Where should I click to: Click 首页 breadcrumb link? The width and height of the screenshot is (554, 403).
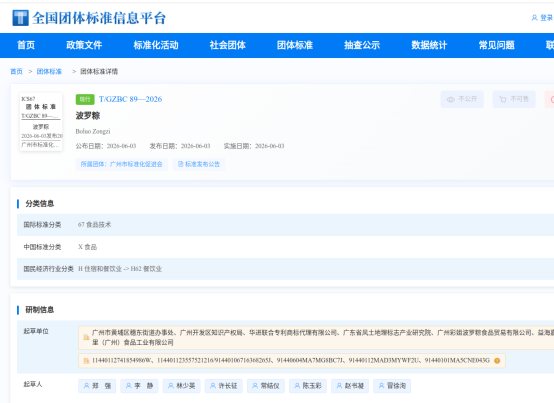16,71
